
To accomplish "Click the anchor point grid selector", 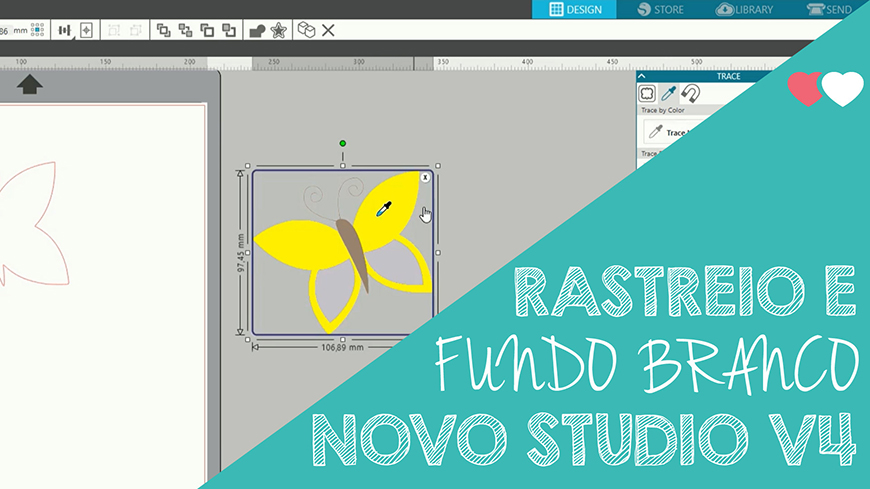I will click(37, 30).
